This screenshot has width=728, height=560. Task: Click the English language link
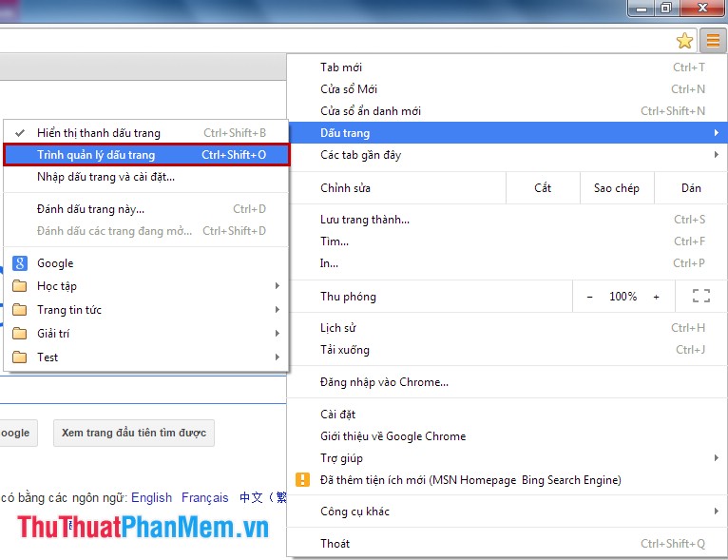tap(151, 498)
